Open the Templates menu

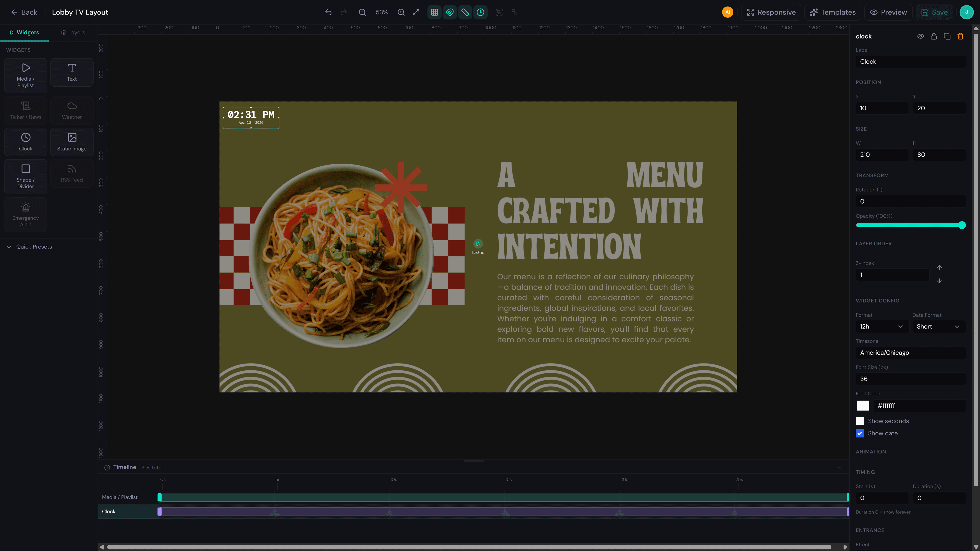click(x=833, y=12)
